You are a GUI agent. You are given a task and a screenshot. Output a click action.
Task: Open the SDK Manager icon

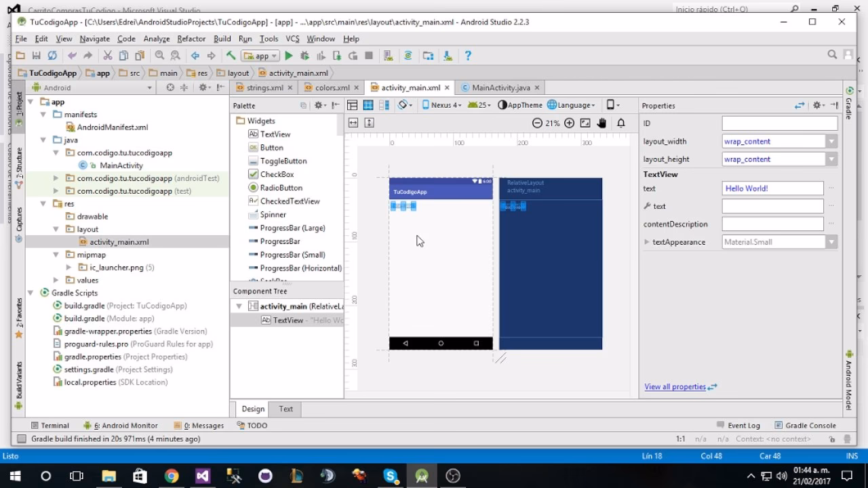click(x=448, y=55)
